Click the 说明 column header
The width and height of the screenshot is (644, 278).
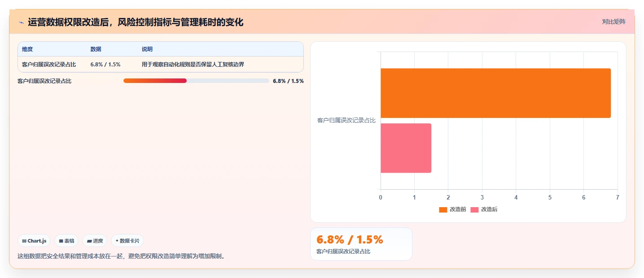click(147, 49)
